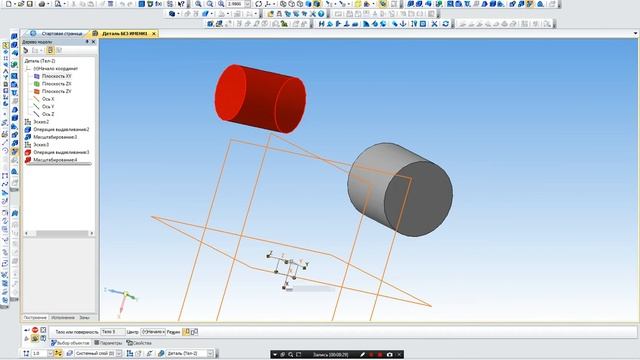Select the red cylinder body
The width and height of the screenshot is (640, 360).
coord(260,99)
